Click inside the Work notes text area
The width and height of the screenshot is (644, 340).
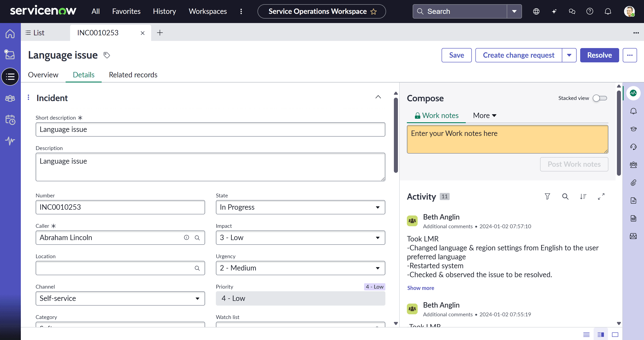tap(507, 139)
